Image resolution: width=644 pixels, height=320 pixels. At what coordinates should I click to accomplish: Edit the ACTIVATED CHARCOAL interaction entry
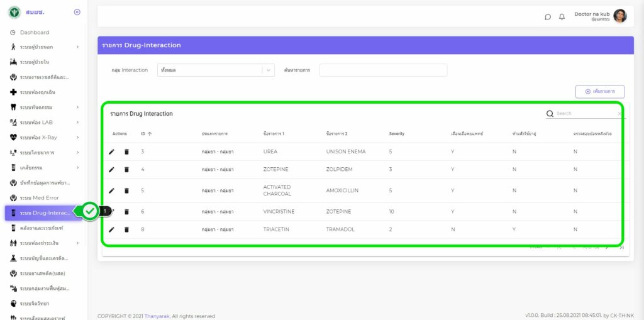pos(112,190)
